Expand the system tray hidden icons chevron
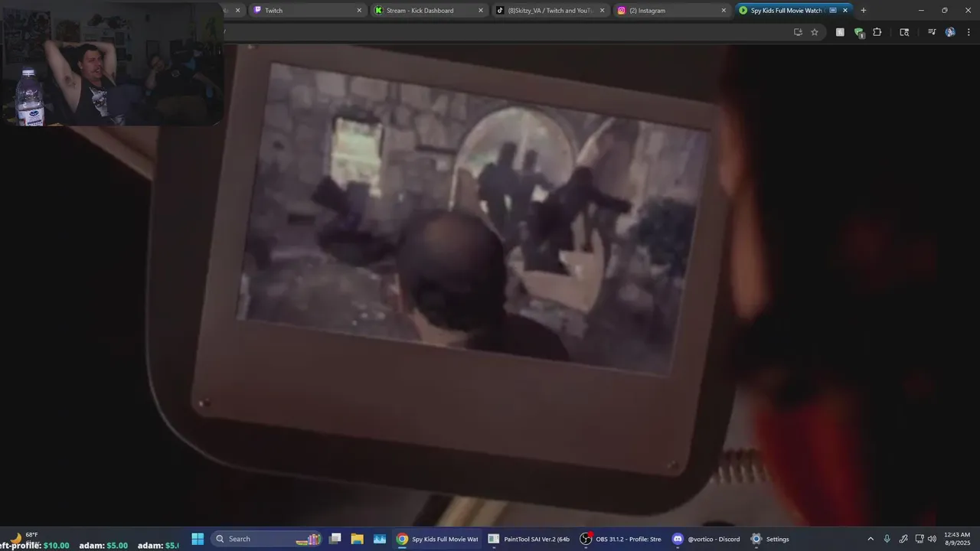The width and height of the screenshot is (980, 551). click(x=871, y=539)
